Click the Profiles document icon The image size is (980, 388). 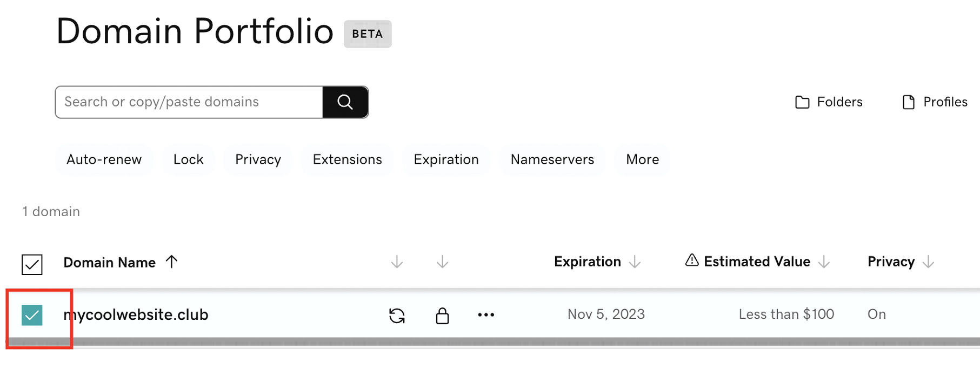click(909, 102)
